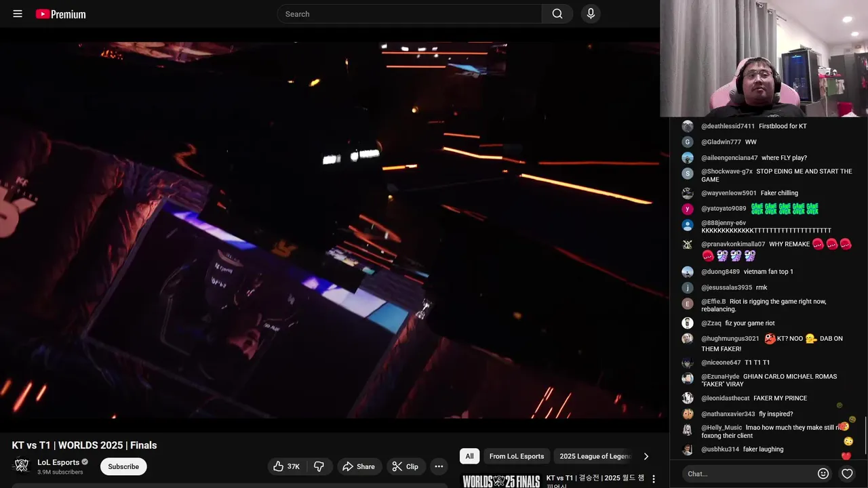Open @Effie.B avatar in chat
This screenshot has width=868, height=488.
[x=688, y=304]
